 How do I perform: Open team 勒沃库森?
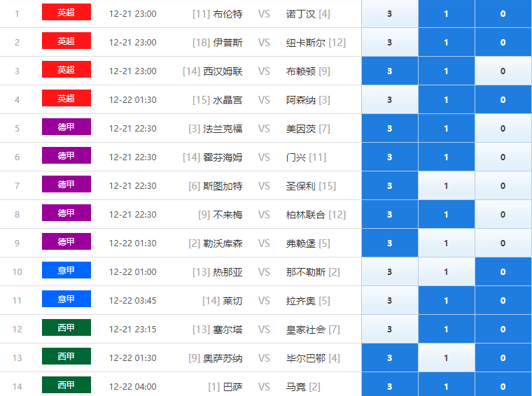click(223, 243)
